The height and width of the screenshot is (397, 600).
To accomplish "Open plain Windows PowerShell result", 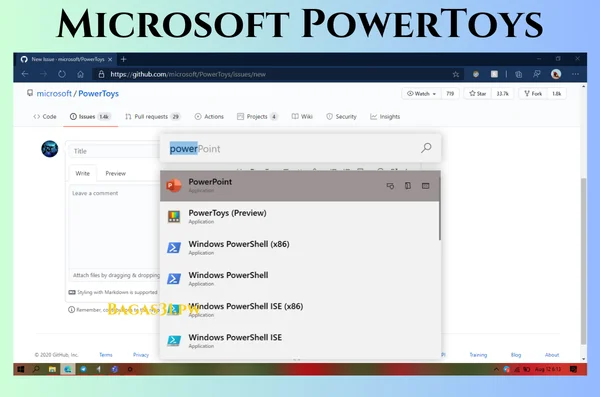I will tap(300, 279).
